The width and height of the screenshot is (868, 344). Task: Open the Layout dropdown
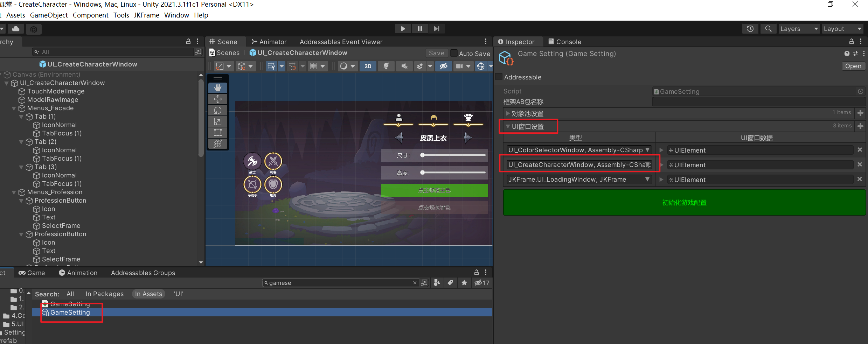[842, 29]
